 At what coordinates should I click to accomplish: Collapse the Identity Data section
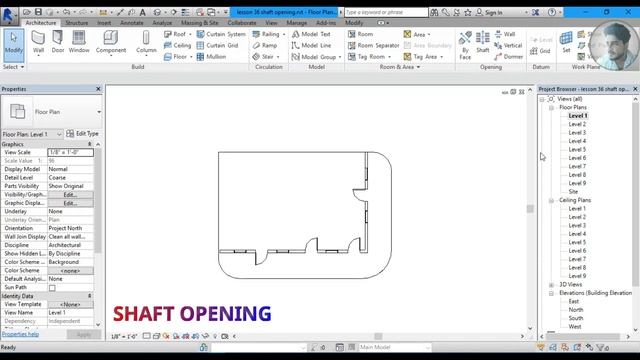[x=89, y=296]
